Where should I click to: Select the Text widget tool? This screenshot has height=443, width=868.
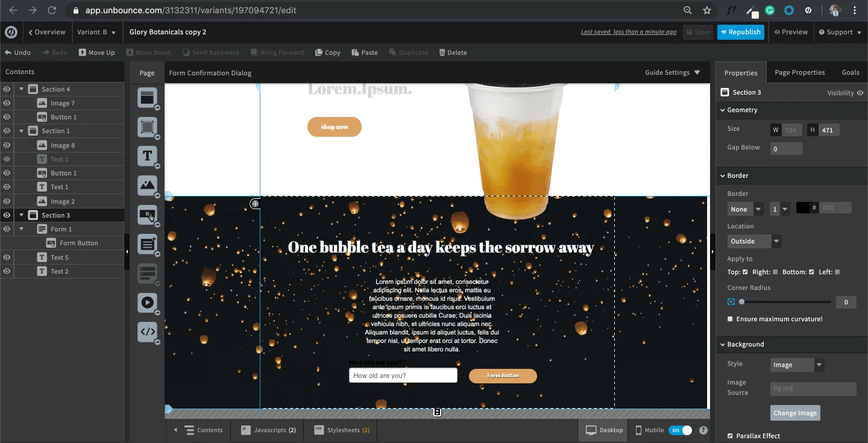pos(147,156)
